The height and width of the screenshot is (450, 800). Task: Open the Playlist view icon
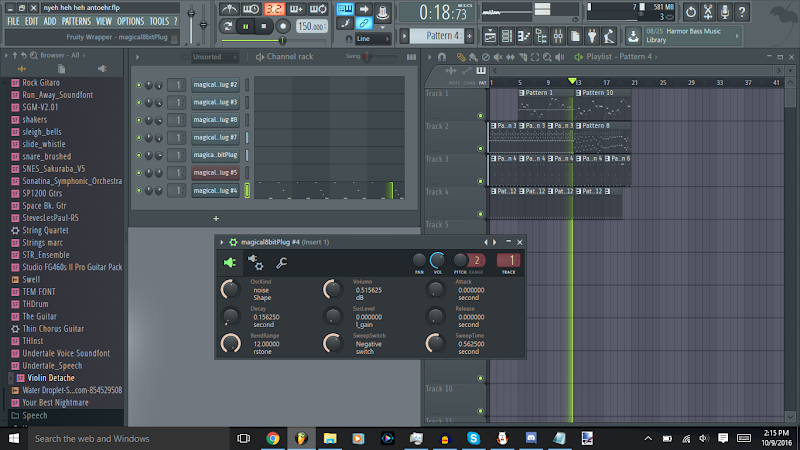coord(490,36)
